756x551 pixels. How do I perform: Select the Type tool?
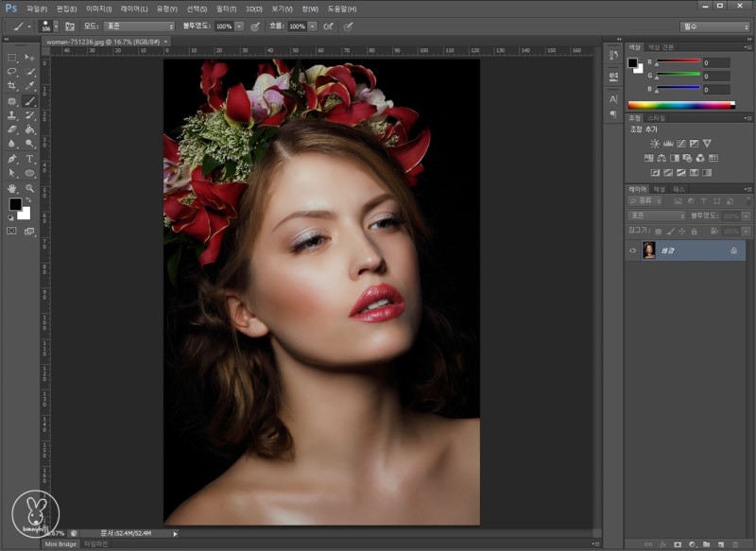[x=30, y=159]
